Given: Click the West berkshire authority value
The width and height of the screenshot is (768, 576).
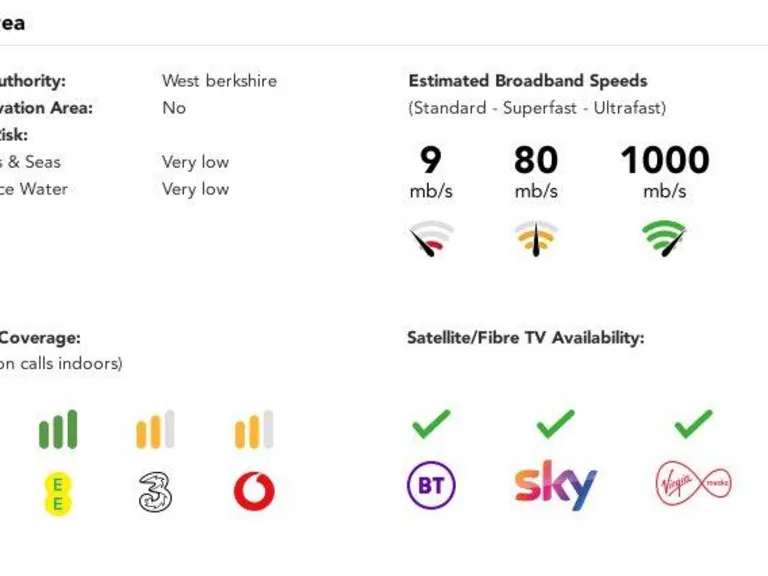Looking at the screenshot, I should coord(219,81).
